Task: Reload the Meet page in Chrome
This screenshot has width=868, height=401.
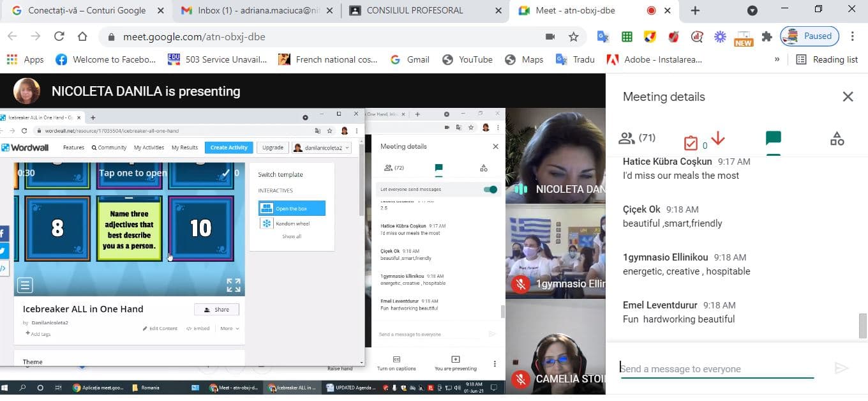Action: coord(59,36)
